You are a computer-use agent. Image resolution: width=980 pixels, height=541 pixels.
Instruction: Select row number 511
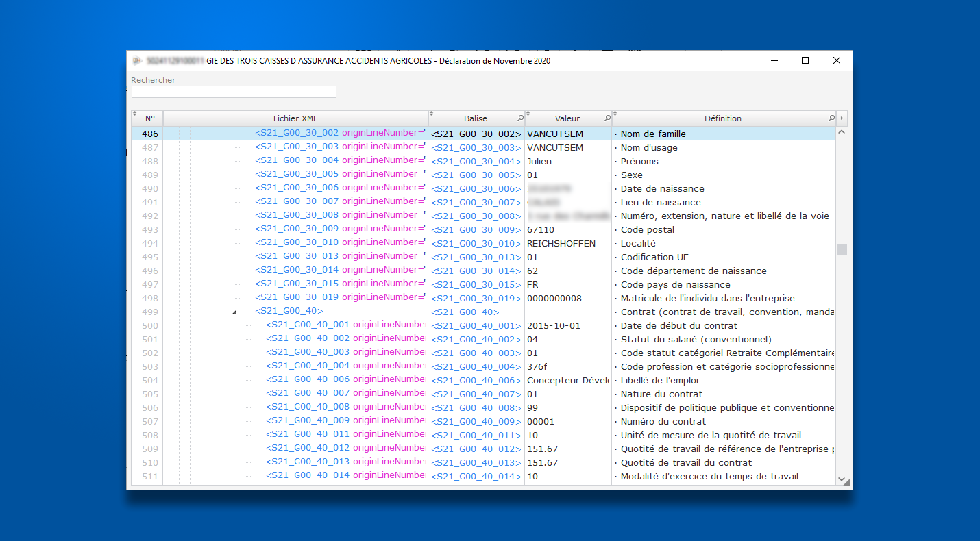point(149,477)
